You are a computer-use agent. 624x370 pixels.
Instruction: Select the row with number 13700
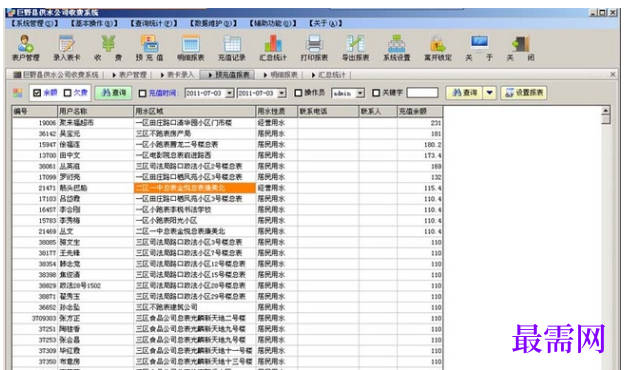point(227,156)
